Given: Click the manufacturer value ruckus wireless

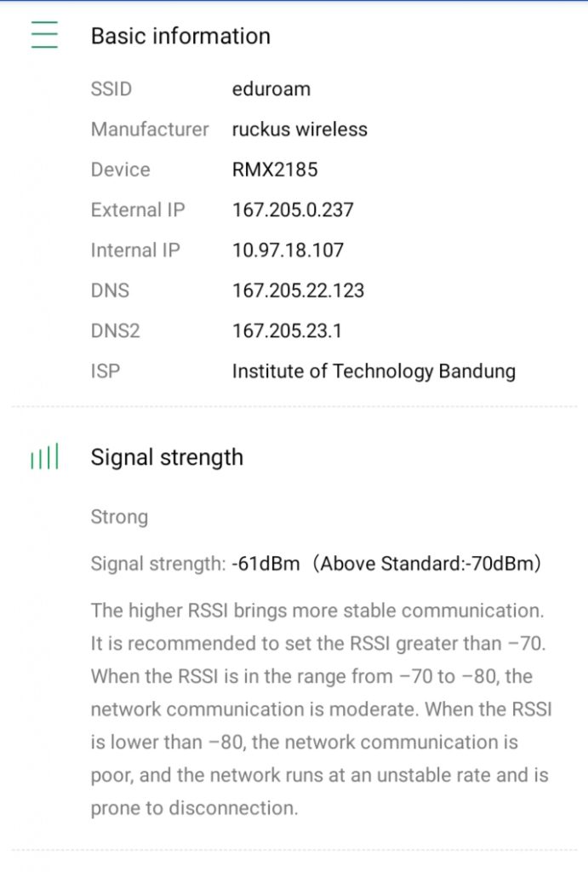Looking at the screenshot, I should tap(300, 129).
